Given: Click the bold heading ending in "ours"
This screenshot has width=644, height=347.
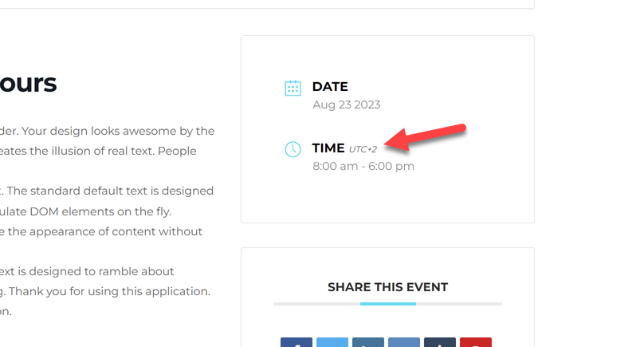Looking at the screenshot, I should pos(29,83).
